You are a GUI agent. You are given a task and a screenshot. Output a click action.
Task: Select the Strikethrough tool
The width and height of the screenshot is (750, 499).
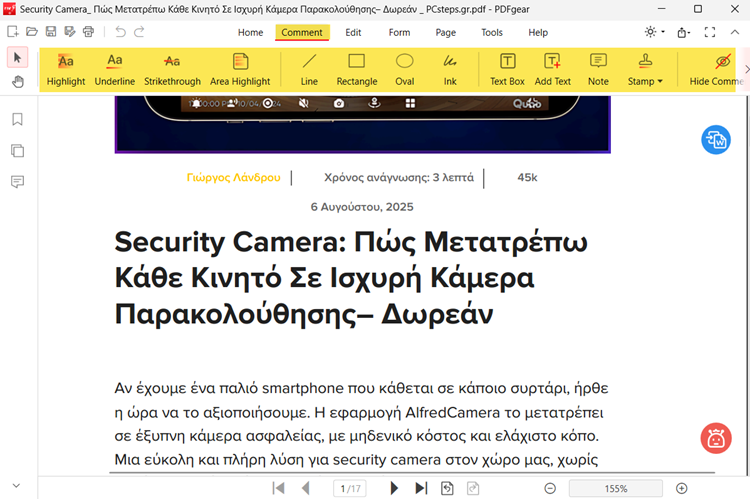[172, 69]
